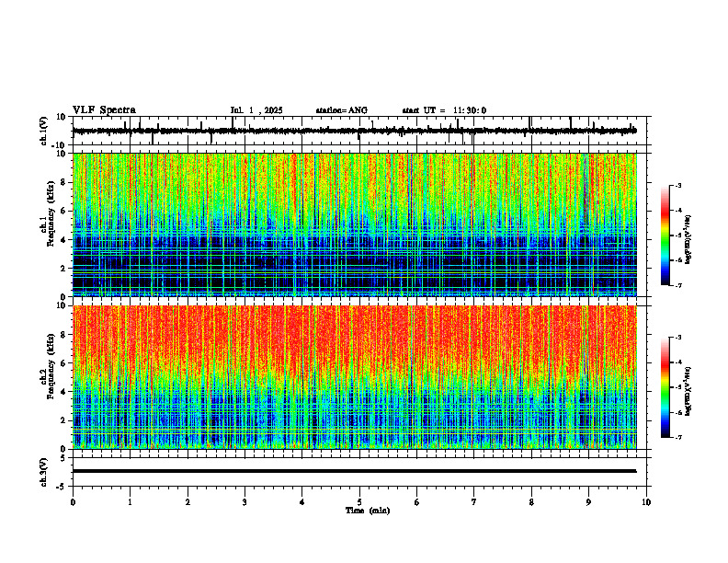Select the "Jul 1, 2025" date text

(256, 110)
